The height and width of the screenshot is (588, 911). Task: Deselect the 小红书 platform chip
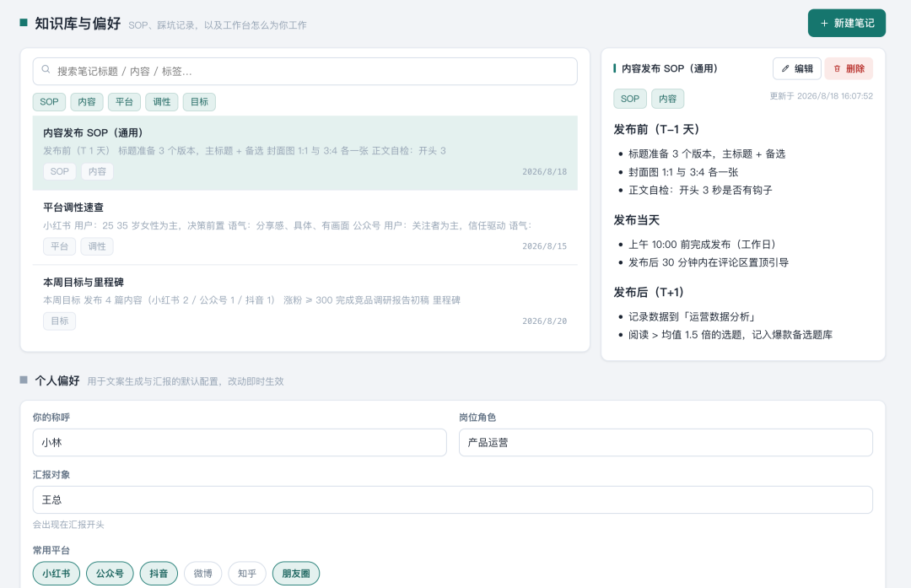[57, 574]
